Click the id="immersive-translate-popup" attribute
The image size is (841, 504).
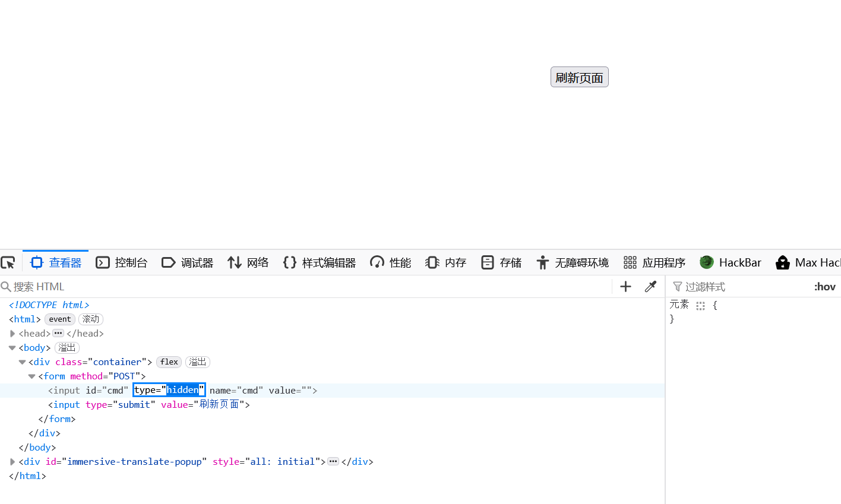tap(127, 461)
